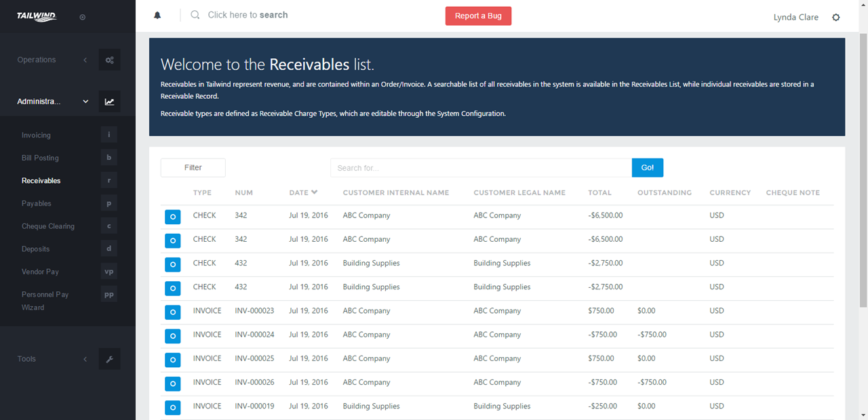Click the DATE column sort arrow

coord(315,192)
